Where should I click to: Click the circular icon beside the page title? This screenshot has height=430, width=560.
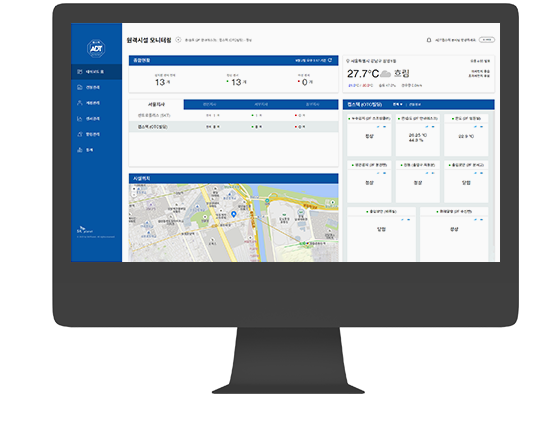178,40
